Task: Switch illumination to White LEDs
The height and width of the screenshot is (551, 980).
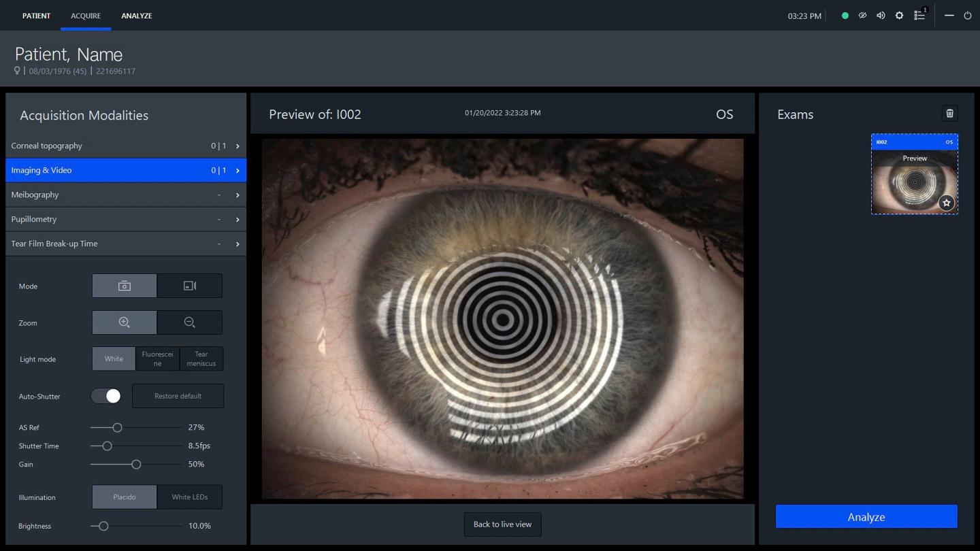Action: (x=189, y=497)
